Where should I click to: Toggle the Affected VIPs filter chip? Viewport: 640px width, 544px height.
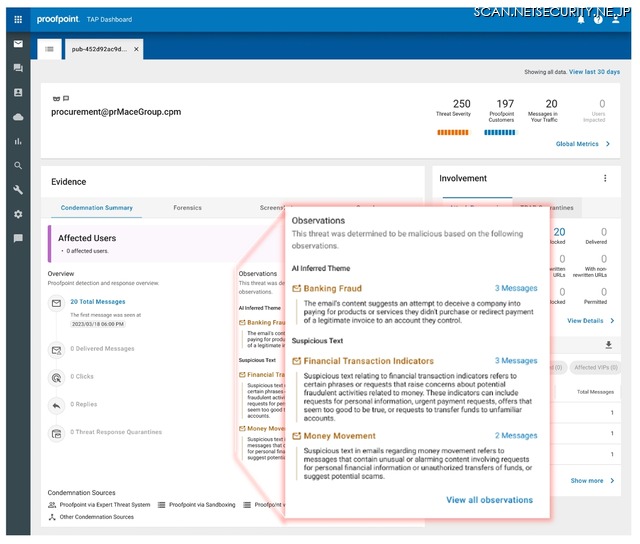(x=598, y=367)
